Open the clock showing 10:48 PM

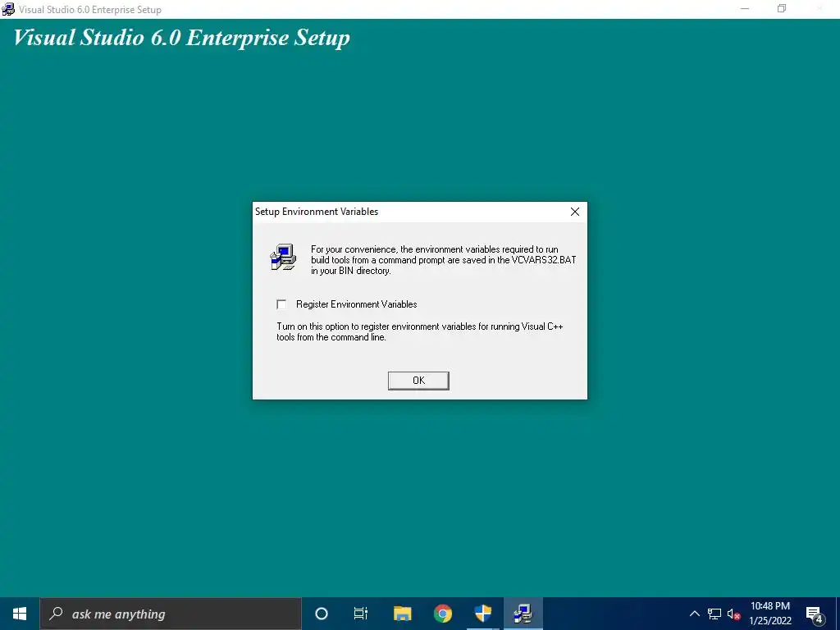click(770, 614)
